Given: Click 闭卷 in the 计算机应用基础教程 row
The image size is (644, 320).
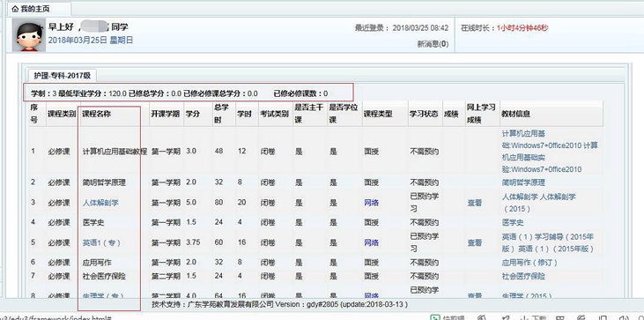Looking at the screenshot, I should coord(267,151).
